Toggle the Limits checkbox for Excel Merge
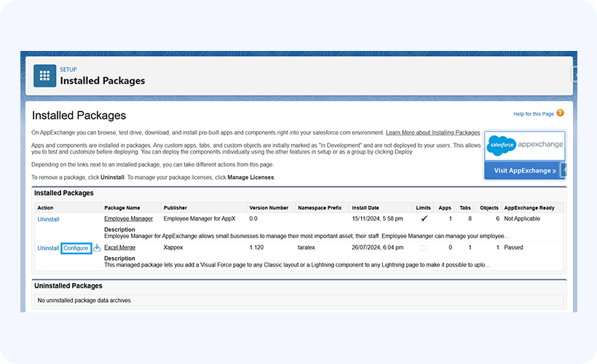 pos(424,248)
